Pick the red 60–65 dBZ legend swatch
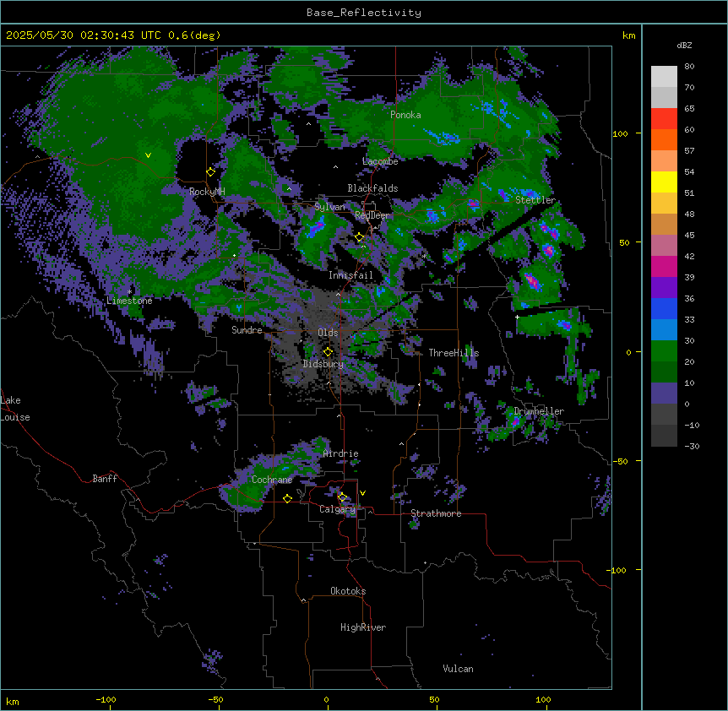Image resolution: width=728 pixels, height=711 pixels. (x=664, y=119)
